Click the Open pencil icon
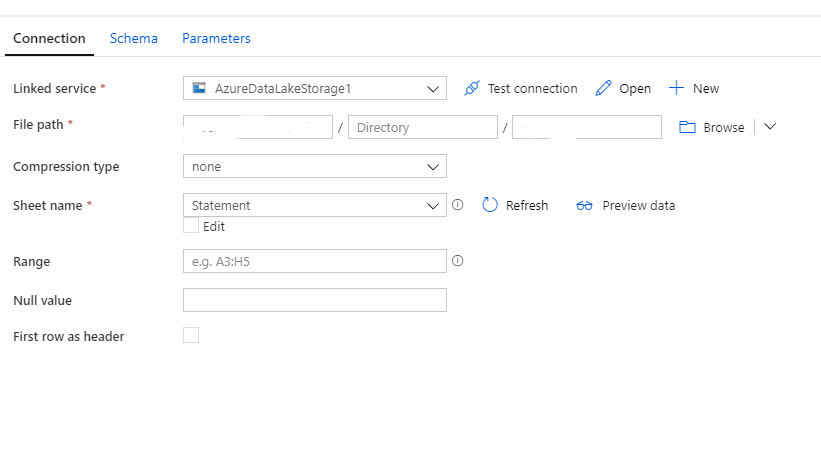This screenshot has height=449, width=821. 603,88
